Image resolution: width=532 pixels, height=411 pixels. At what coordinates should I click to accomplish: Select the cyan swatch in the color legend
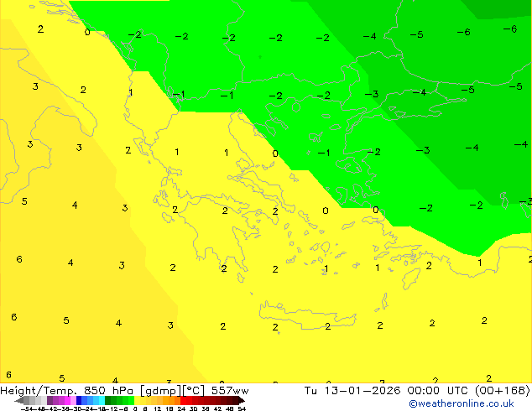(102, 400)
